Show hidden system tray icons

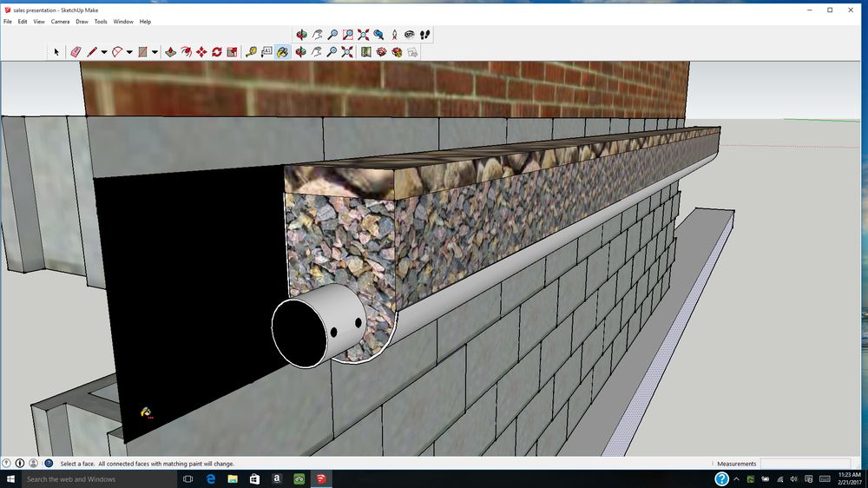766,479
